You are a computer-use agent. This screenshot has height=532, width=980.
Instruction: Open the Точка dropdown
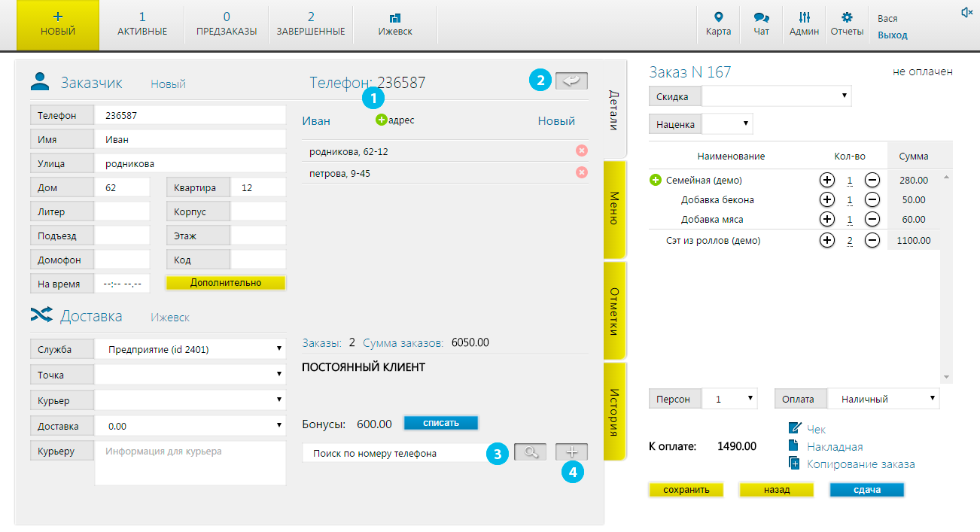click(190, 375)
